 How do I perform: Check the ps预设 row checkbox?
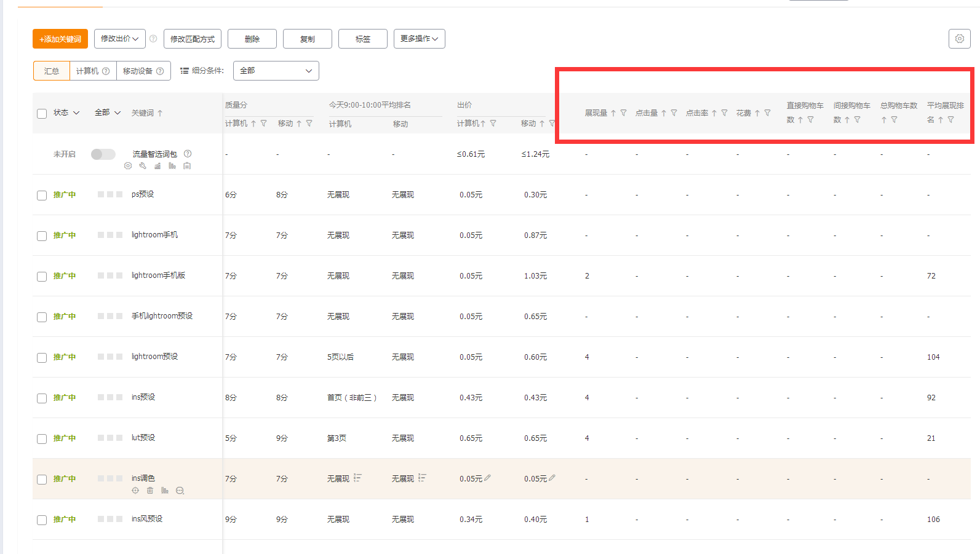[42, 196]
